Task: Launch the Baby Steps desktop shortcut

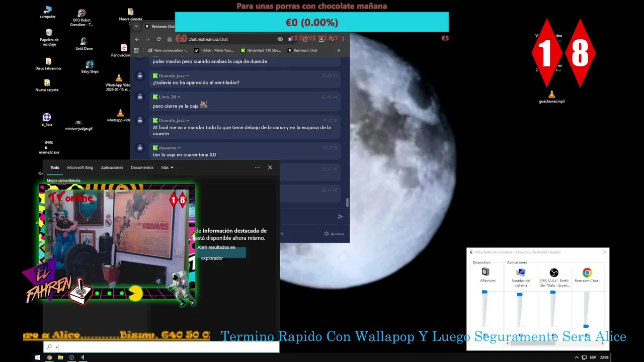Action: 90,67
